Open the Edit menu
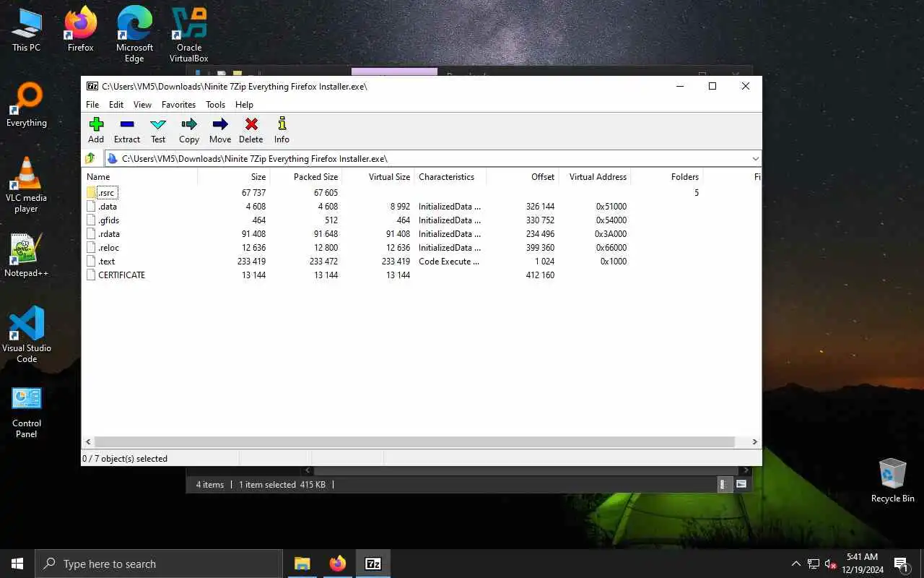 [116, 105]
